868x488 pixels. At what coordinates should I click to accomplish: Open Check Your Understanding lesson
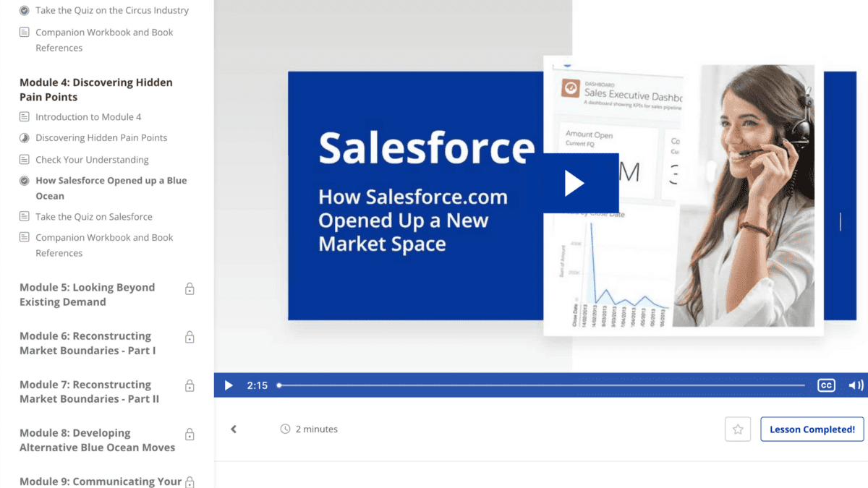pos(92,160)
